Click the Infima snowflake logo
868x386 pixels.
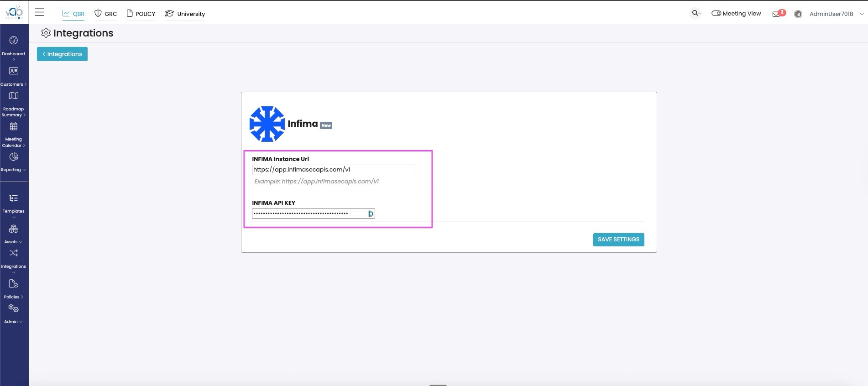(267, 124)
